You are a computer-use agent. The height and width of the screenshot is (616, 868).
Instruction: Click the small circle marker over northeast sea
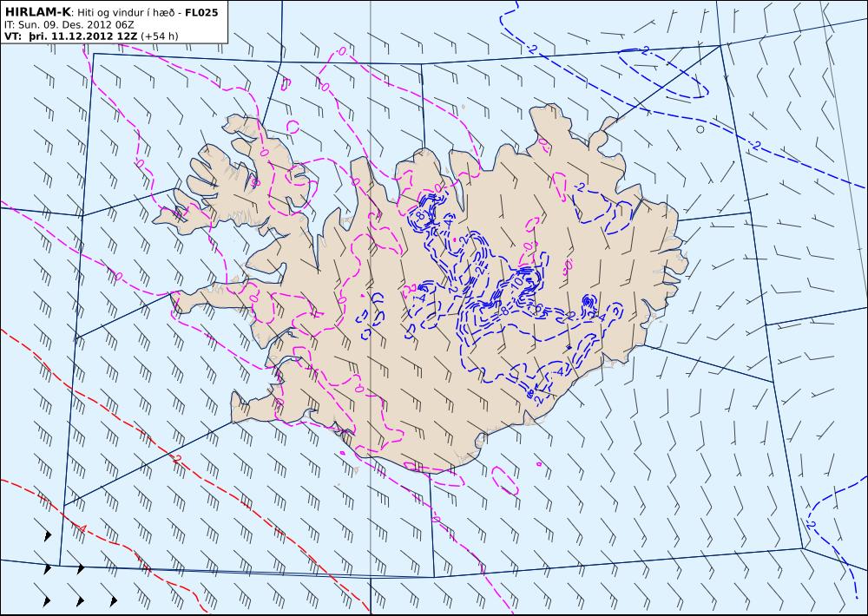pyautogui.click(x=700, y=129)
